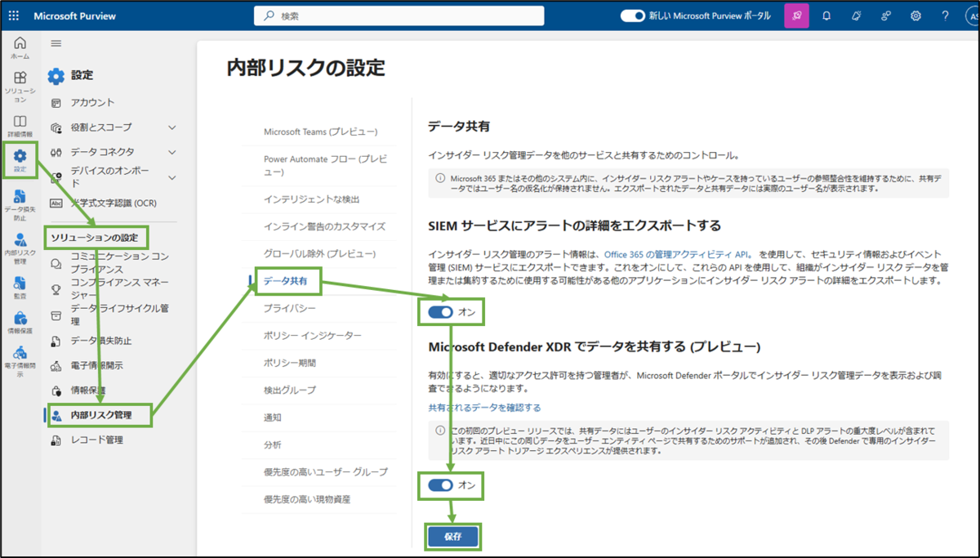Open the share/connections icon in the header

click(x=885, y=16)
